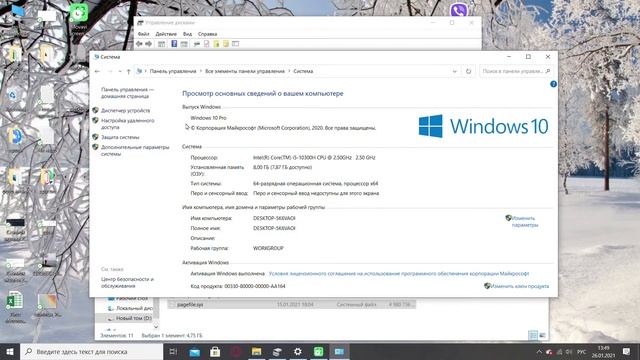The height and width of the screenshot is (360, 640).
Task: Open Вид menu in Disk Management
Action: pos(187,34)
